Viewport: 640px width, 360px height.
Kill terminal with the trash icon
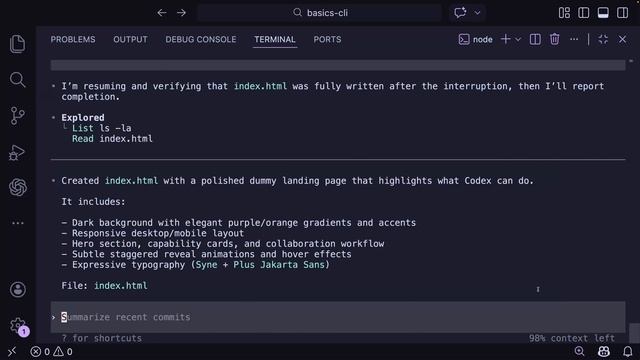click(x=554, y=39)
